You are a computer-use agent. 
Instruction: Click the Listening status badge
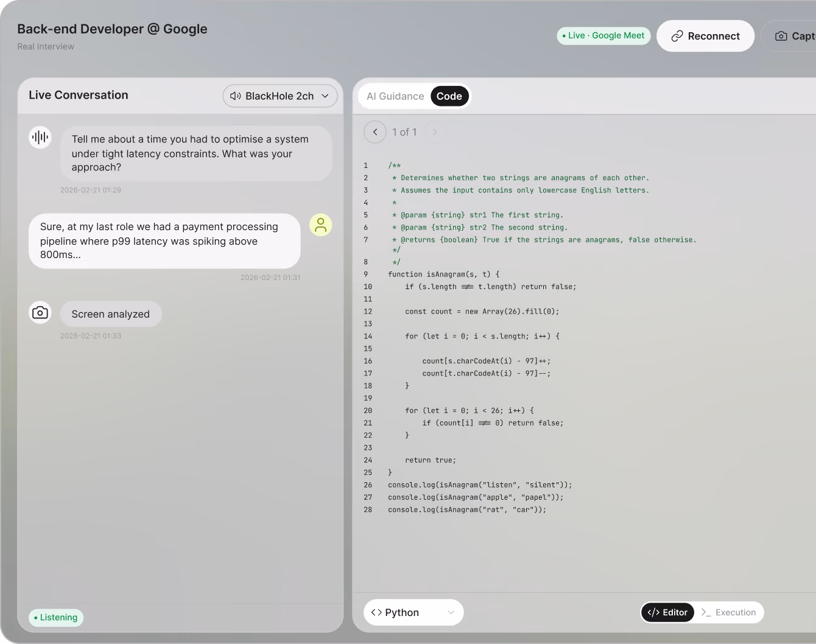click(x=56, y=617)
